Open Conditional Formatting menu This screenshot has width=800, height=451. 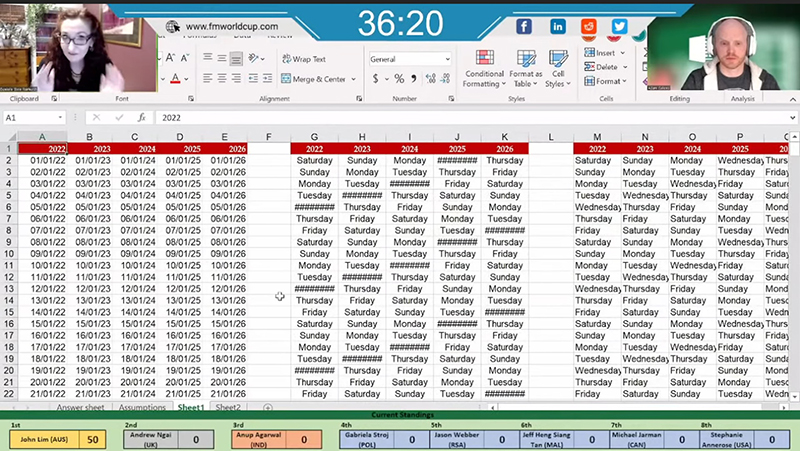tap(484, 69)
